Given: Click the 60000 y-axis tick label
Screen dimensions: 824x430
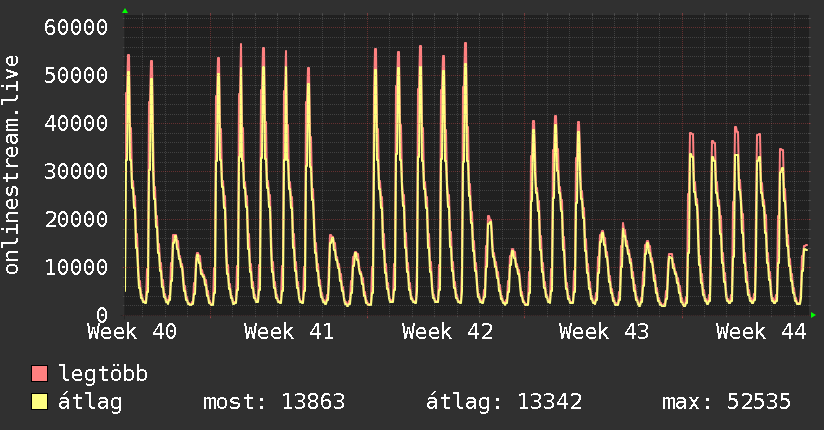Looking at the screenshot, I should click(x=76, y=27).
